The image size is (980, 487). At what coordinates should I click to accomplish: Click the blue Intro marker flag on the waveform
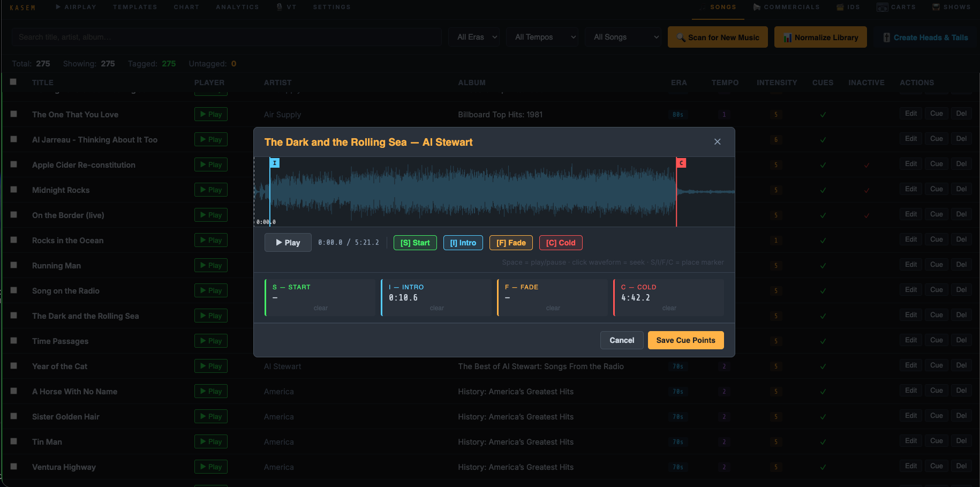point(275,163)
